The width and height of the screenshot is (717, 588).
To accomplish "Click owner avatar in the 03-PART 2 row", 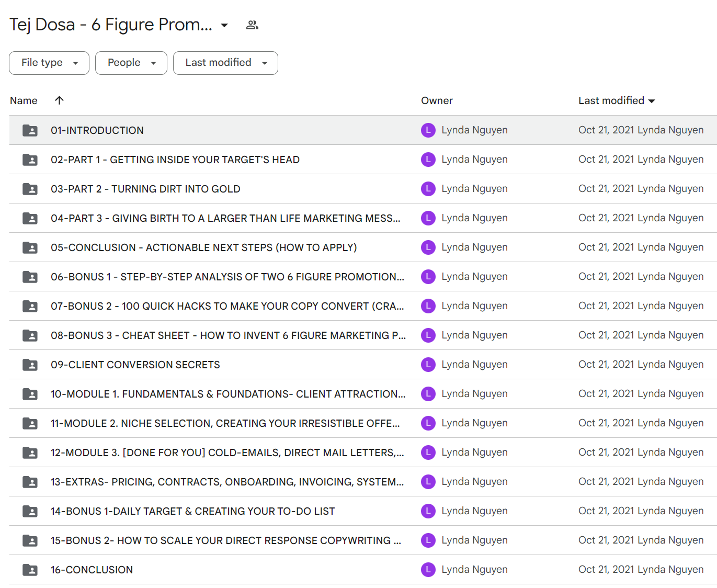I will point(428,189).
